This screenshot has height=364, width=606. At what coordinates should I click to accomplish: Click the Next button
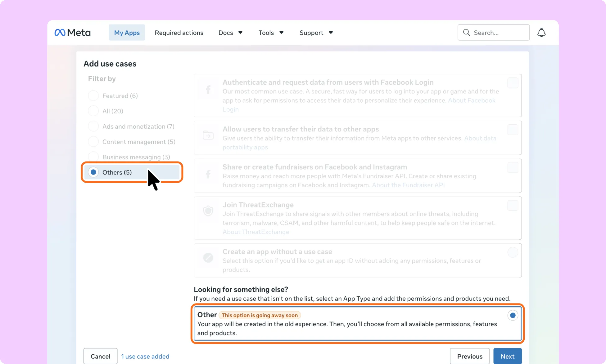pos(507,356)
